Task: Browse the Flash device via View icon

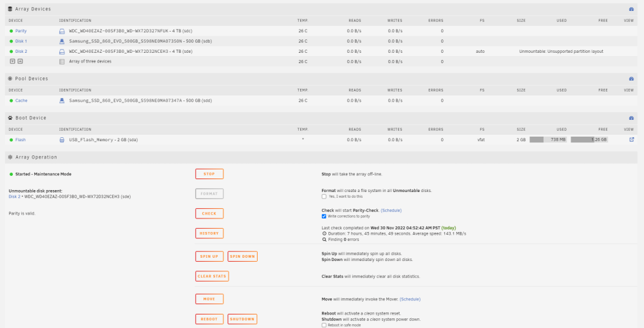Action: click(x=632, y=139)
